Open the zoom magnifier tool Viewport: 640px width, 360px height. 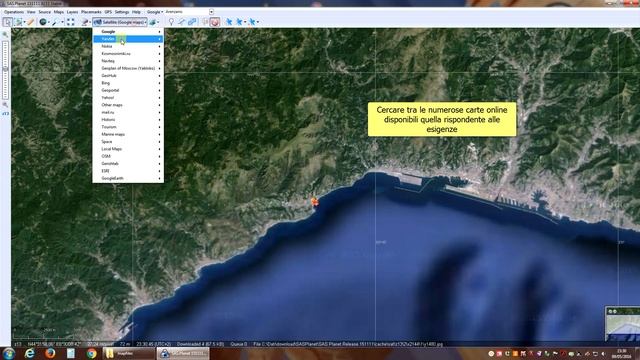[x=56, y=22]
